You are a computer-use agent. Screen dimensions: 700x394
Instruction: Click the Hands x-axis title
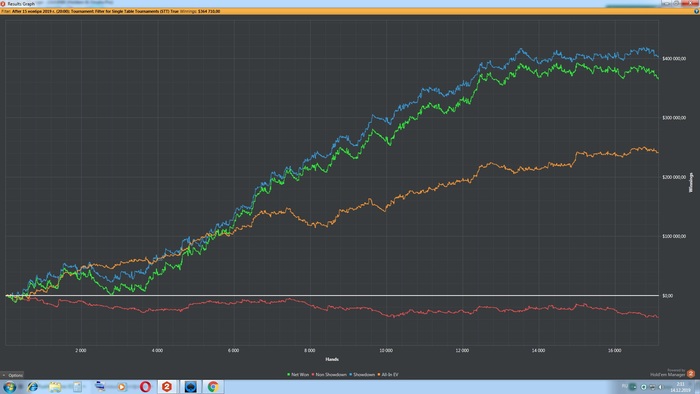coord(332,359)
